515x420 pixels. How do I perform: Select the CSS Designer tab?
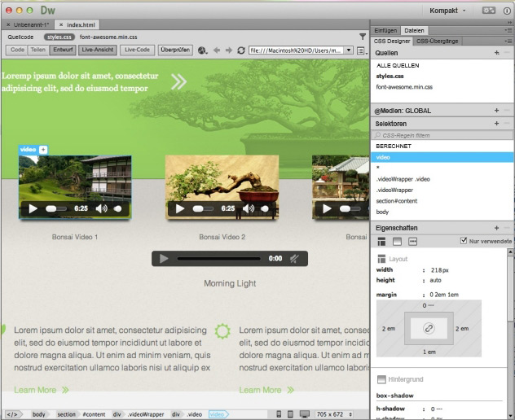(392, 41)
